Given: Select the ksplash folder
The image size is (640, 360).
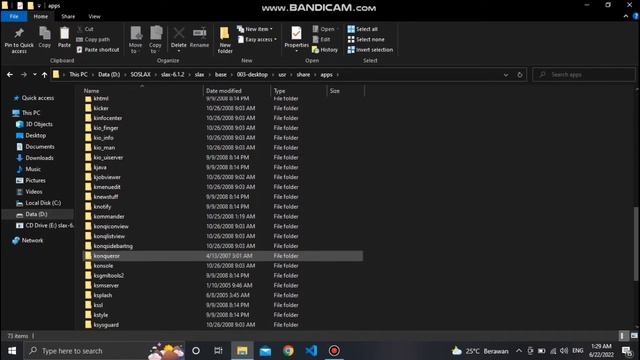Looking at the screenshot, I should click(222, 295).
